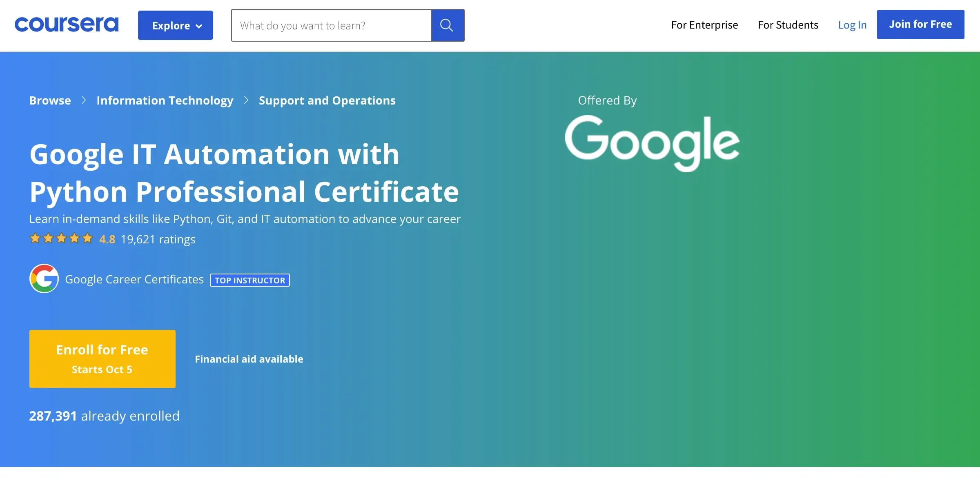980x490 pixels.
Task: Navigate to Information Technology breadcrumb
Action: (x=165, y=100)
